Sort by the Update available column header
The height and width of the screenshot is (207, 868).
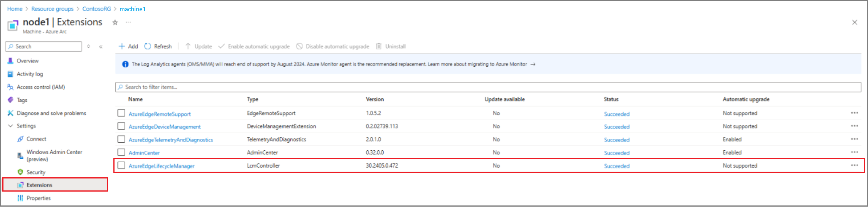coord(504,99)
